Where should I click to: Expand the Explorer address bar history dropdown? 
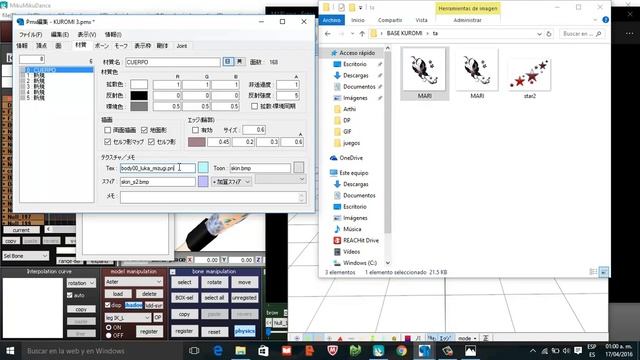pos(539,34)
